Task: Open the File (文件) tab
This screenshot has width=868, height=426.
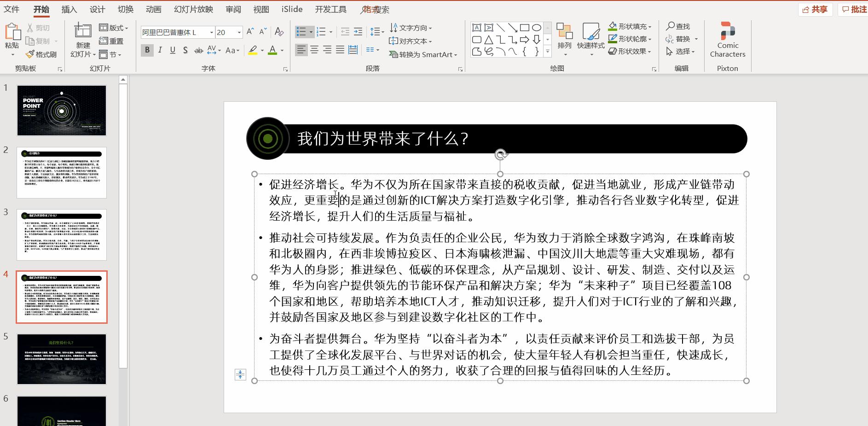Action: pyautogui.click(x=12, y=9)
